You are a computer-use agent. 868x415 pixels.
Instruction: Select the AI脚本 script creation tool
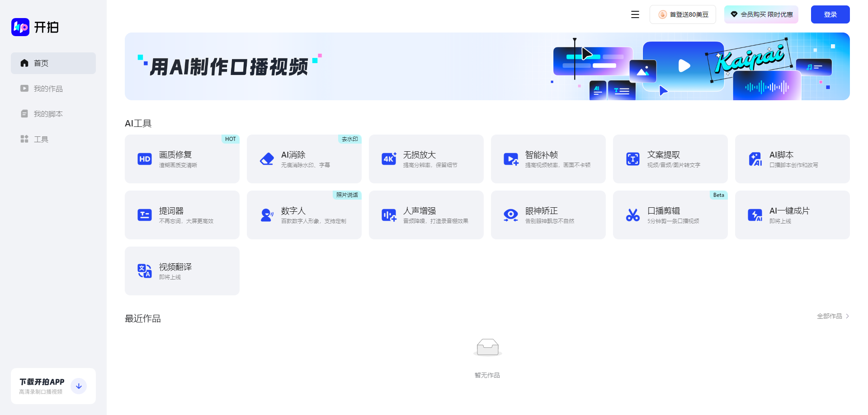[x=792, y=159]
